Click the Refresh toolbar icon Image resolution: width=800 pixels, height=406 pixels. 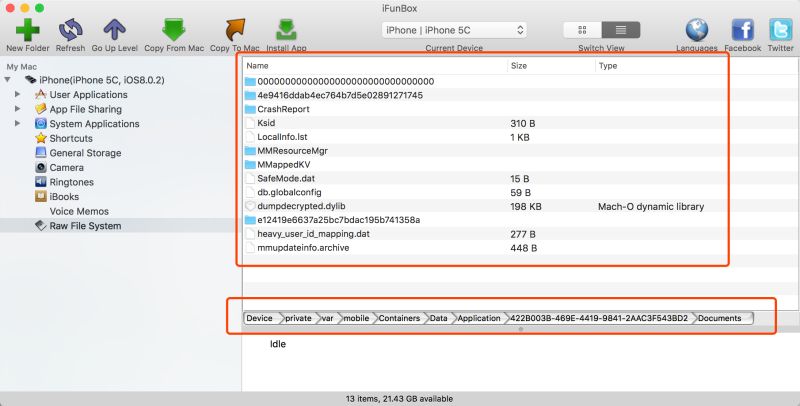pos(70,30)
